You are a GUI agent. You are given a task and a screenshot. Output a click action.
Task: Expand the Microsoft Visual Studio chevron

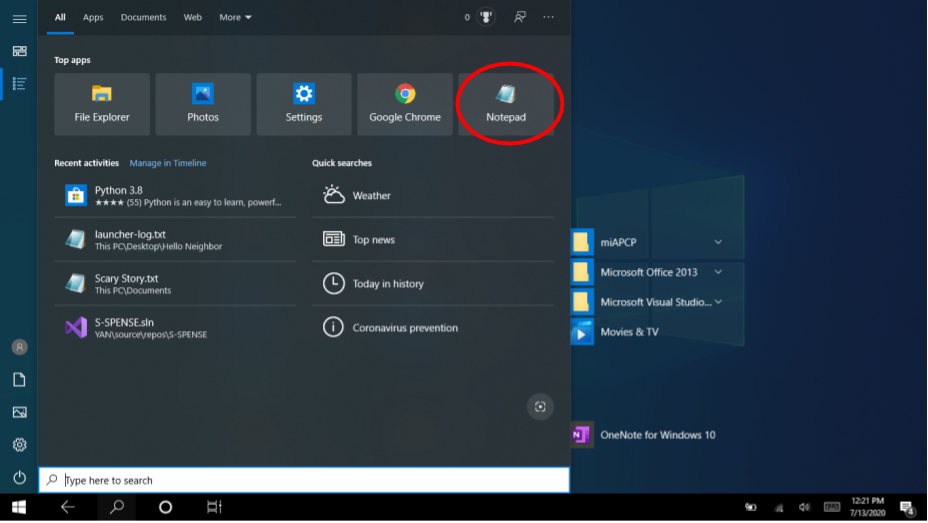pyautogui.click(x=718, y=302)
